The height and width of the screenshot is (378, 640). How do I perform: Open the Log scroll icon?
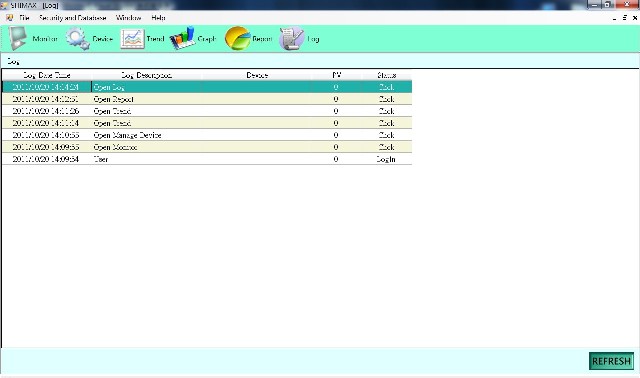pyautogui.click(x=291, y=38)
